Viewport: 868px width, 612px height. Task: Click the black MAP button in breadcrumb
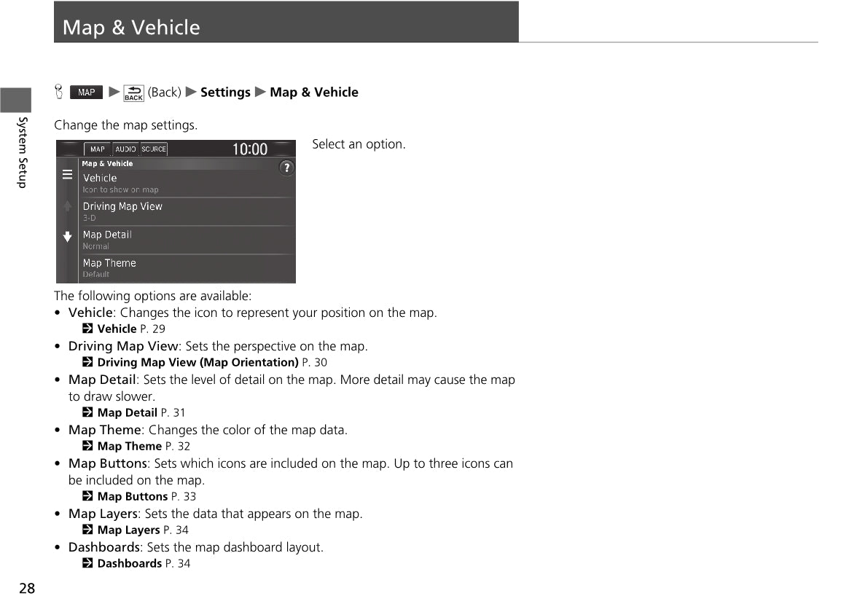[86, 93]
